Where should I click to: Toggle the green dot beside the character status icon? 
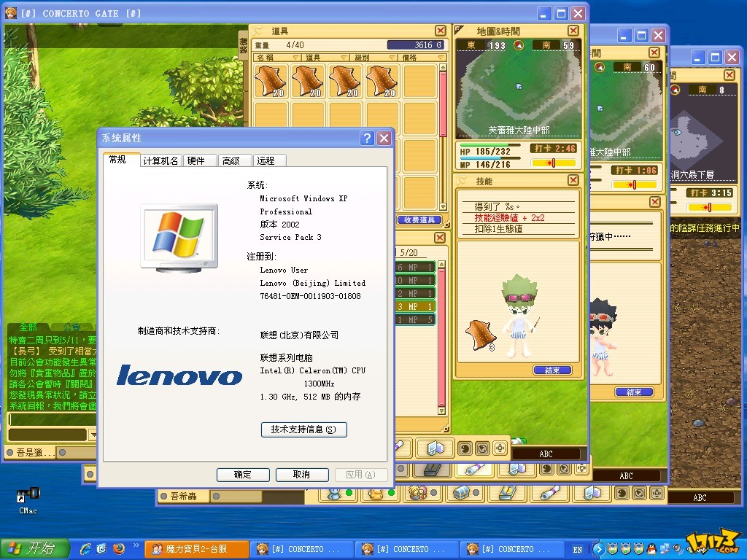coord(349,493)
